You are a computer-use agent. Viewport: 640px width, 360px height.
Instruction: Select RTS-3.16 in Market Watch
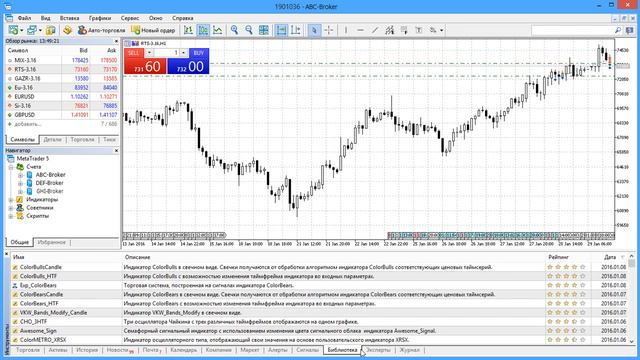click(62, 69)
